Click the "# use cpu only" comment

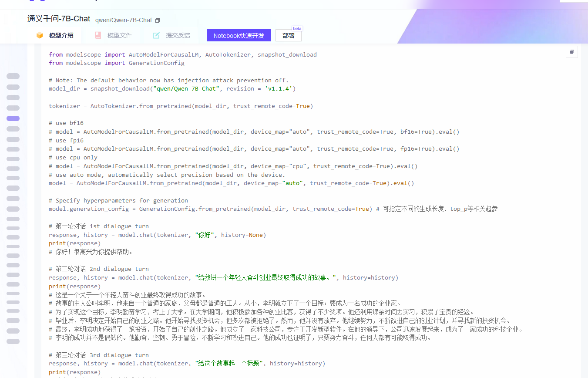point(73,158)
